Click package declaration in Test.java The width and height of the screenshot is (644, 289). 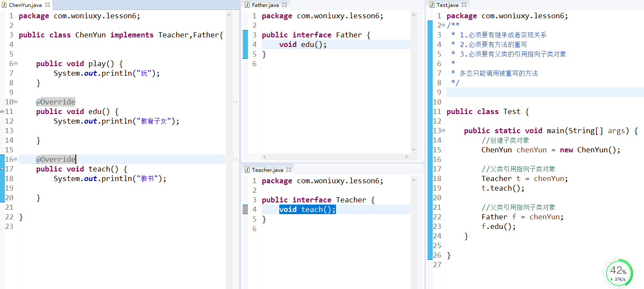(508, 16)
